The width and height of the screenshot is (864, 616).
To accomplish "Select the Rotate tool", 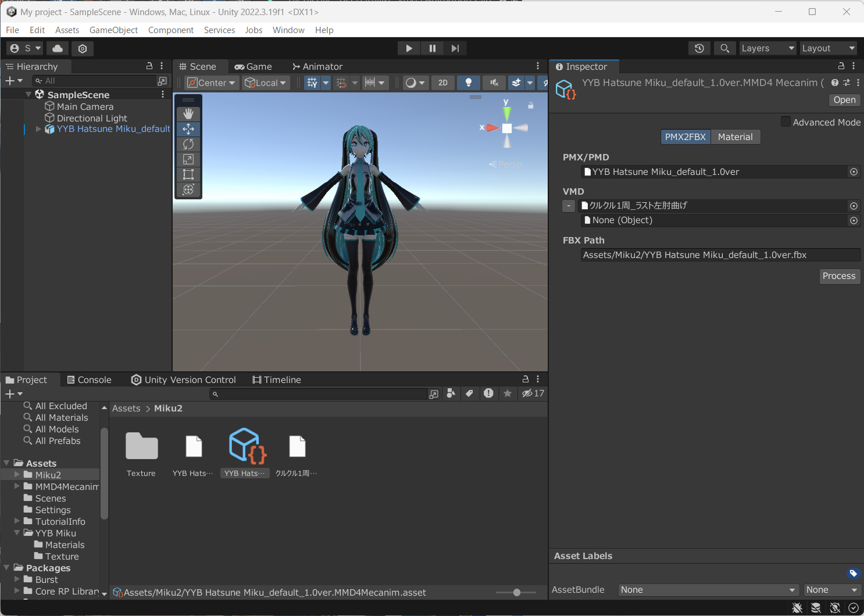I will tap(188, 144).
